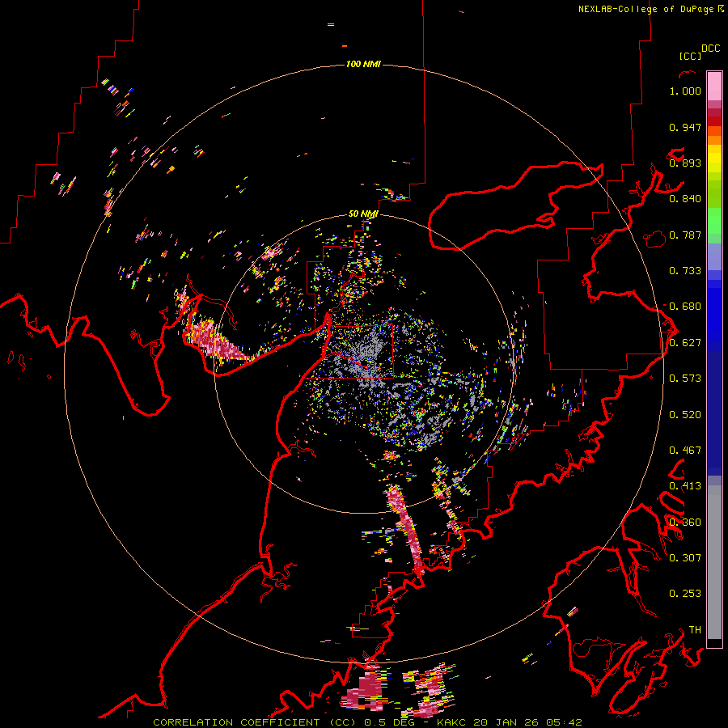Pick the gray segment of the color bar
This screenshot has width=728, height=728.
(714, 562)
